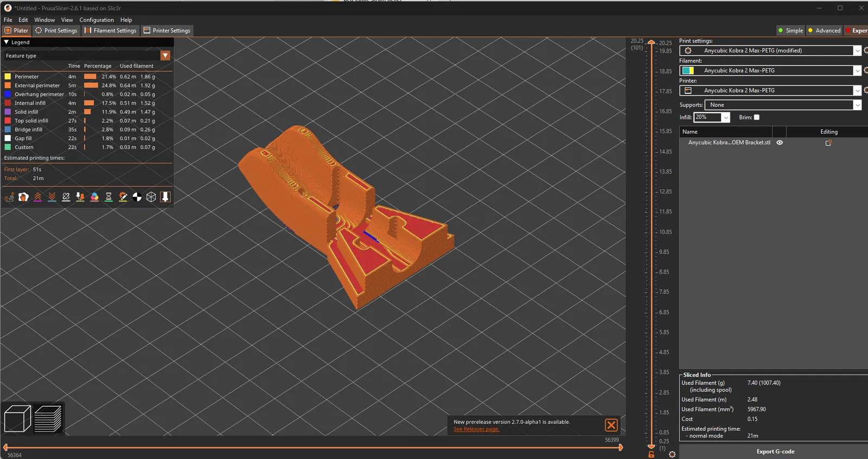Open the Configuration menu
The width and height of the screenshot is (868, 459).
click(x=97, y=20)
